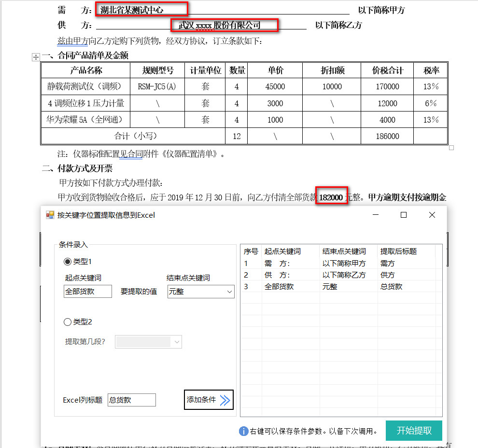478x448 pixels.
Task: Click the 4调频位移1压力计量 cell
Action: (x=85, y=103)
